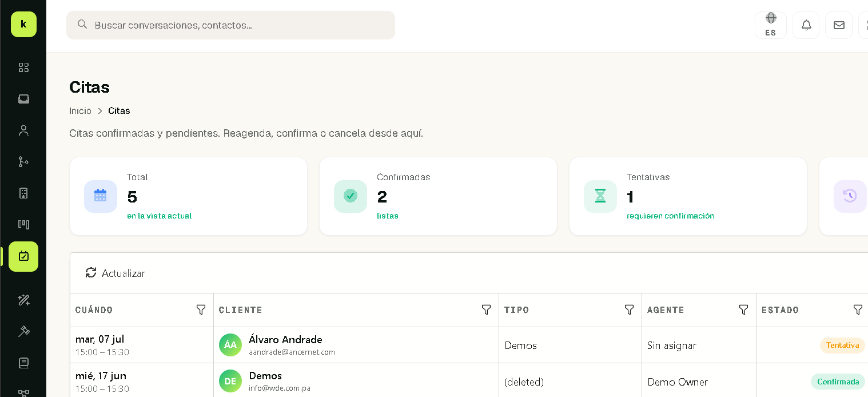Open the dashboard grid icon in sidebar
The image size is (868, 397).
click(x=23, y=68)
